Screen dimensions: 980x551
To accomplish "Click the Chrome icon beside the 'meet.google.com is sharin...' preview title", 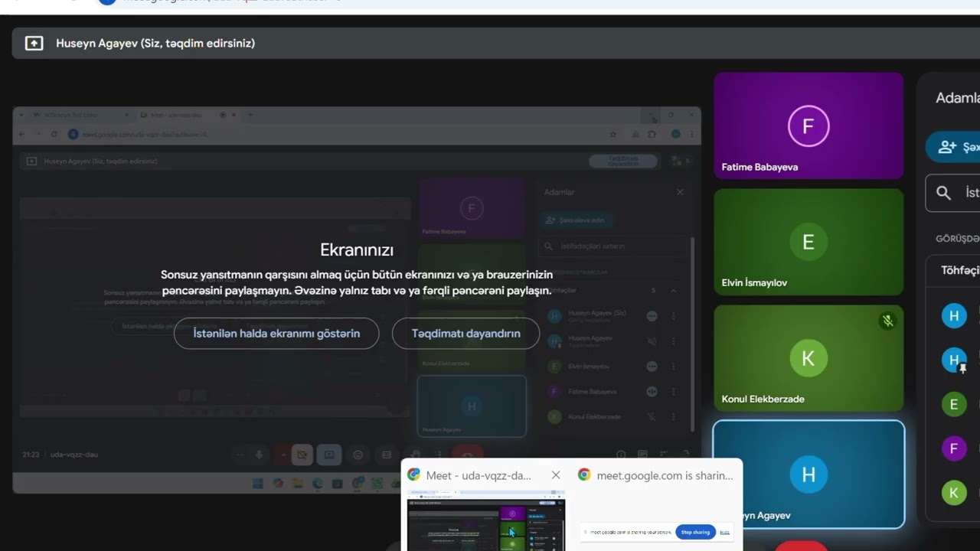I will click(584, 474).
